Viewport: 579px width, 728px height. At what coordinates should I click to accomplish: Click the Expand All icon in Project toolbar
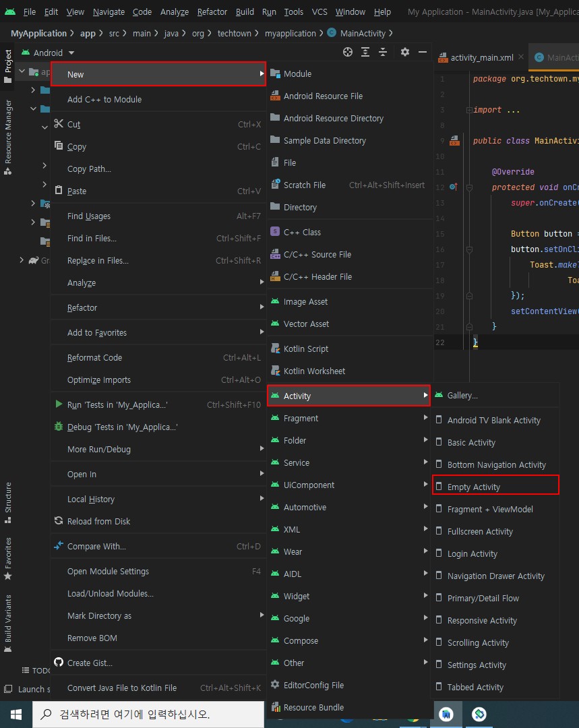point(365,52)
